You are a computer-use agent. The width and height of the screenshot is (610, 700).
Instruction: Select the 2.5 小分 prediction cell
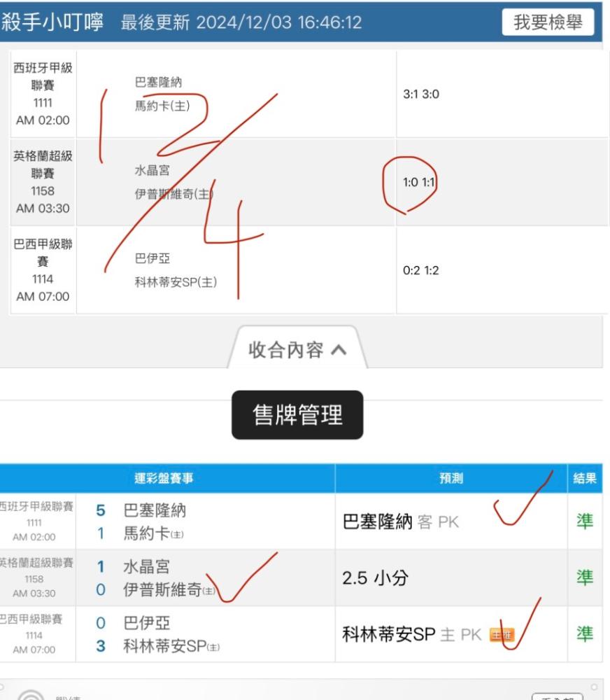[375, 577]
